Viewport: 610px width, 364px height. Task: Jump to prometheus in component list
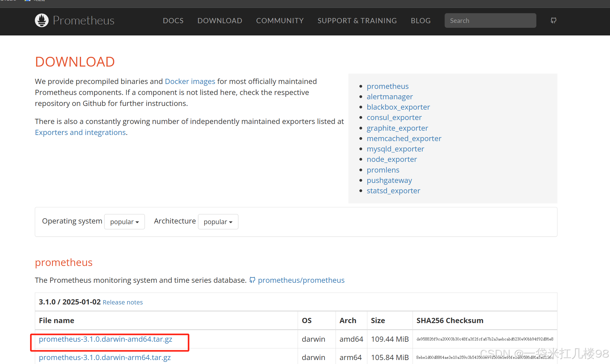click(x=388, y=86)
